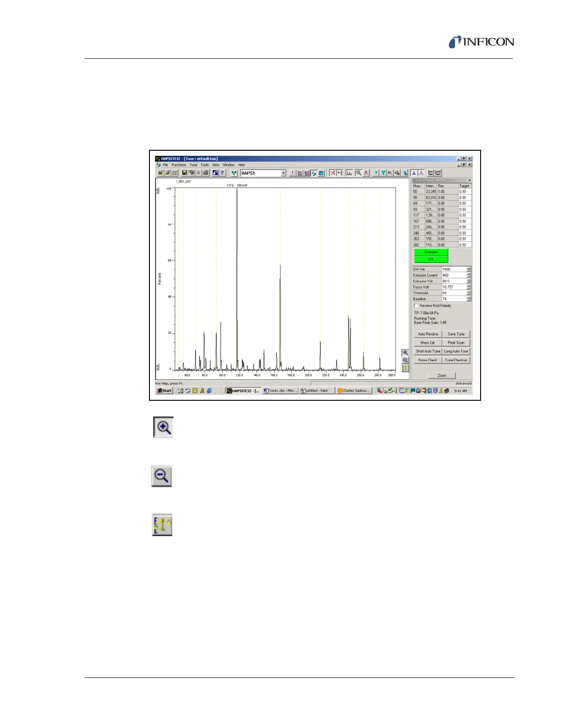Click the Extractor Volt spinner arrows
The image size is (562, 728).
pyautogui.click(x=469, y=281)
